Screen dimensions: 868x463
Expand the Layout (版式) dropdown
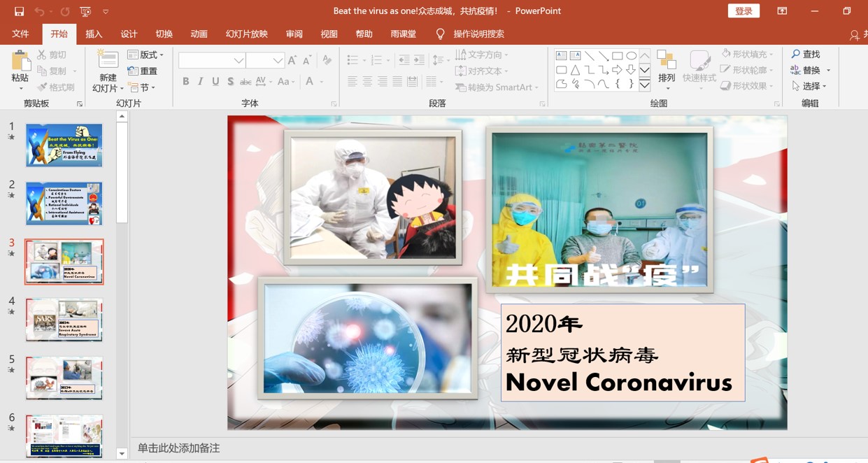162,55
